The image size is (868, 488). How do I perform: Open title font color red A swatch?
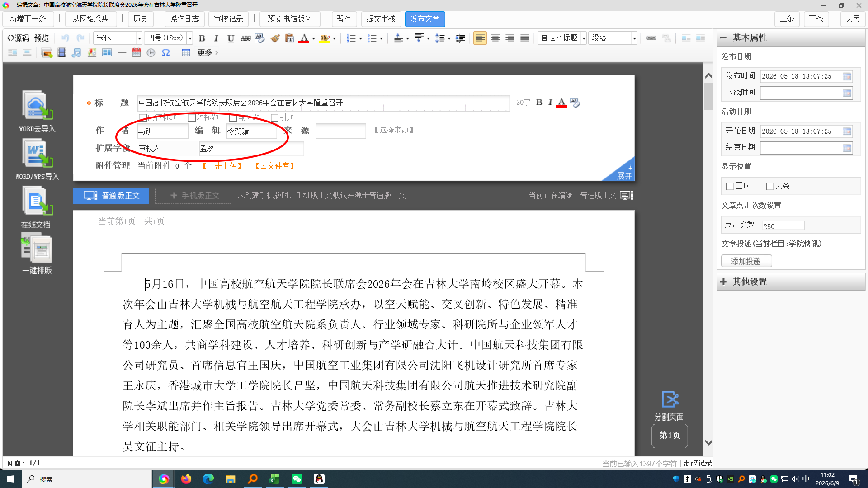tap(561, 103)
